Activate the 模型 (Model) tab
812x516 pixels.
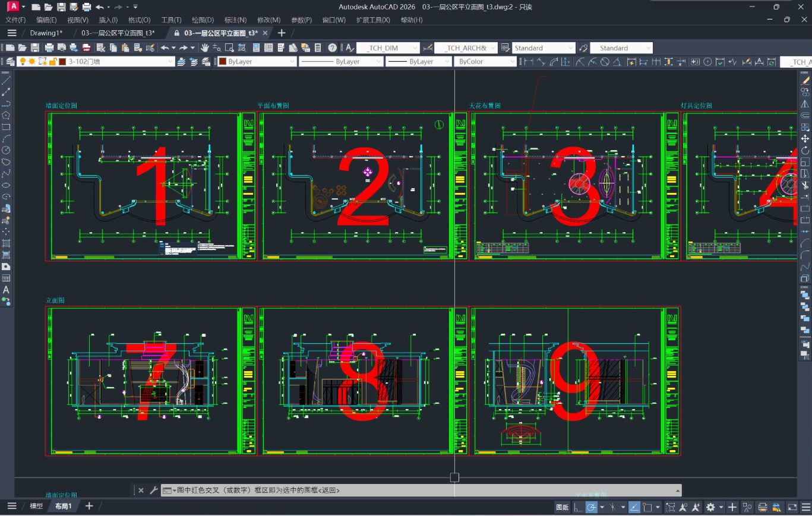36,506
